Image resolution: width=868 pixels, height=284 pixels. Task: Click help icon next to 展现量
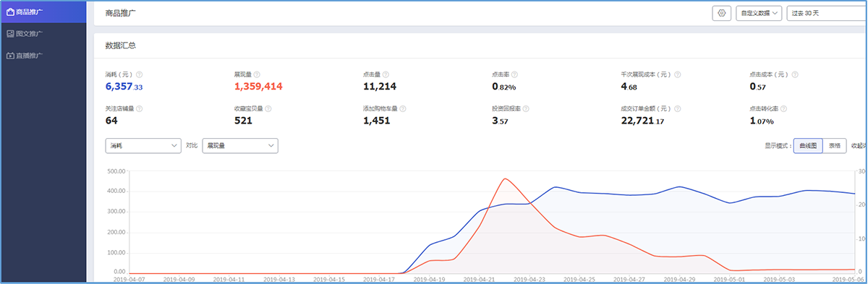(257, 74)
